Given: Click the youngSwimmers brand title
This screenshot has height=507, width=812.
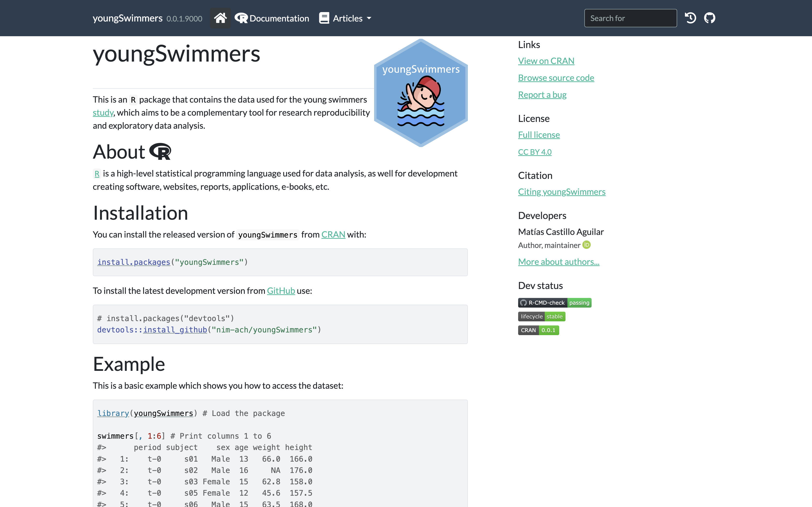Looking at the screenshot, I should pos(128,18).
